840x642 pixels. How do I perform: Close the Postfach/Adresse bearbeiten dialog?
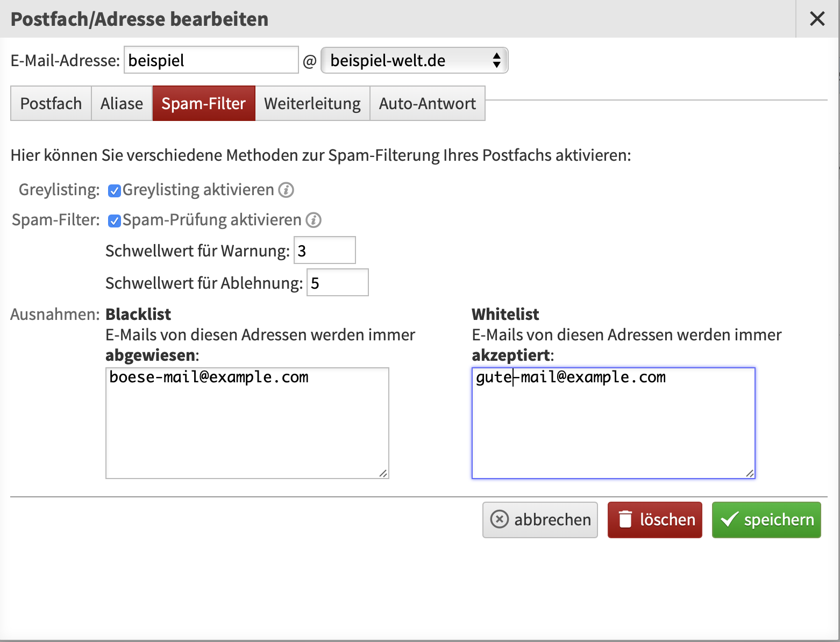[x=817, y=19]
